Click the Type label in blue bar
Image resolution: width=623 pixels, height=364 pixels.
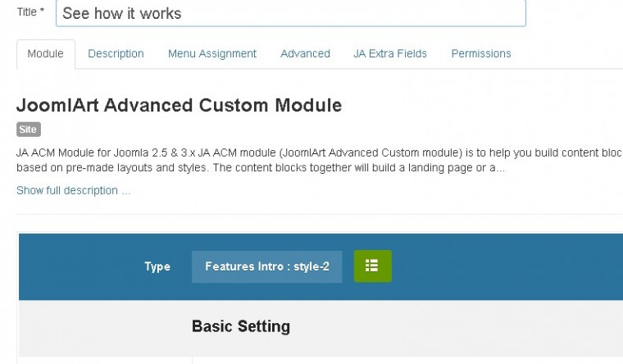point(157,266)
